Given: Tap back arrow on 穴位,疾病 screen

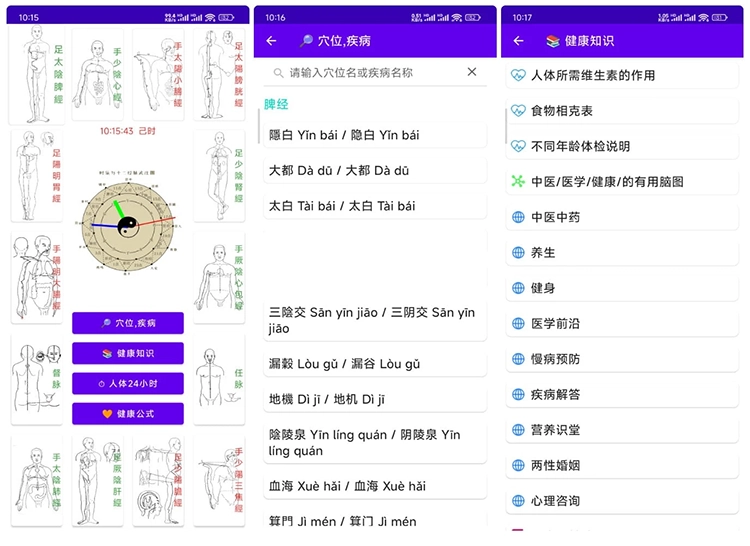Looking at the screenshot, I should click(272, 41).
